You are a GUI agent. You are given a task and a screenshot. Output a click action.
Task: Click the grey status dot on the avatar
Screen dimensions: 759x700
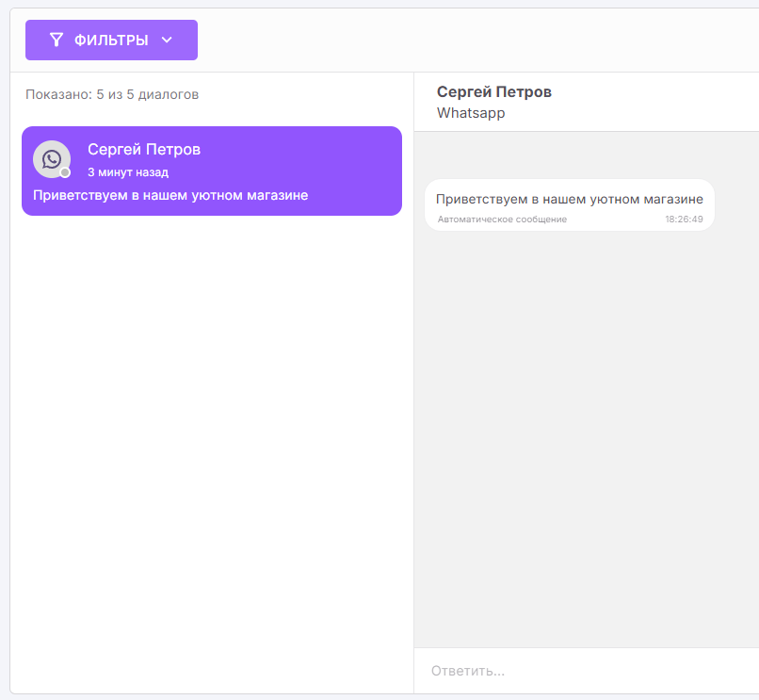(x=65, y=172)
